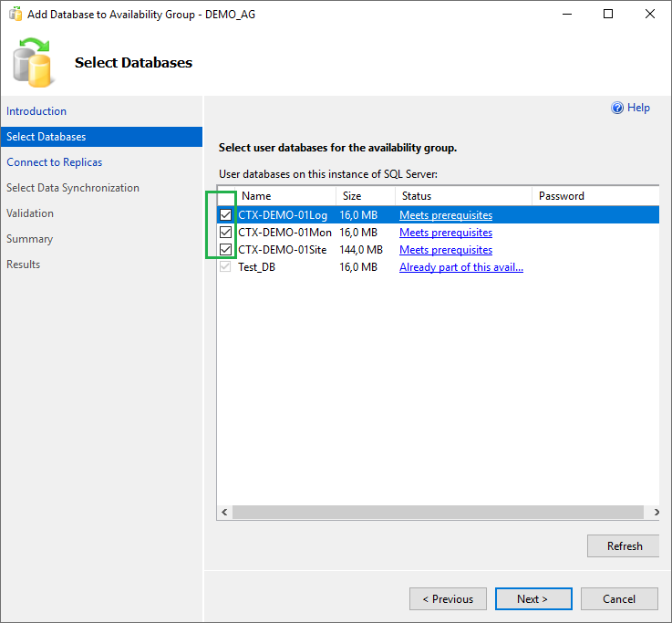This screenshot has width=672, height=623.
Task: Click the horizontal scrollbar thumb
Action: 438,512
